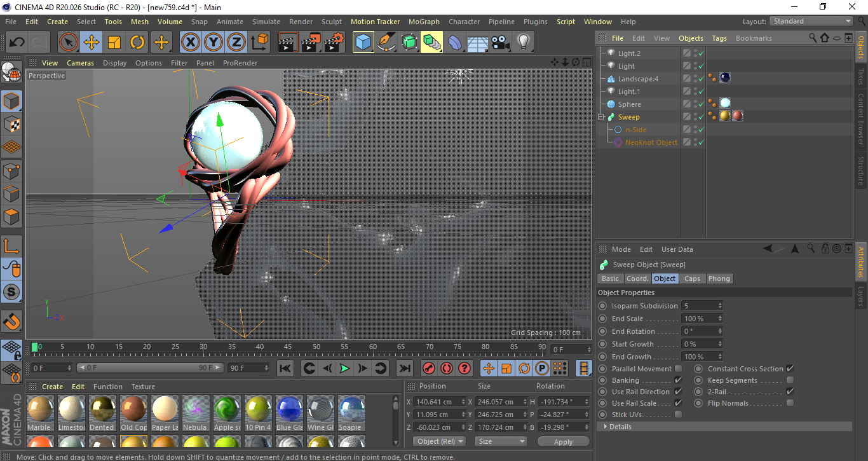Click the Floor environment icon
The height and width of the screenshot is (461, 868).
point(477,43)
